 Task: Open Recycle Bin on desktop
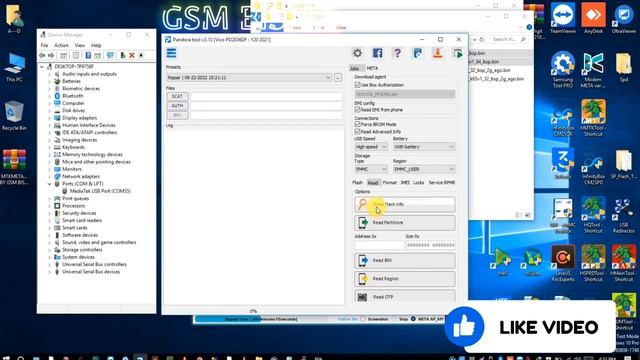[x=14, y=116]
